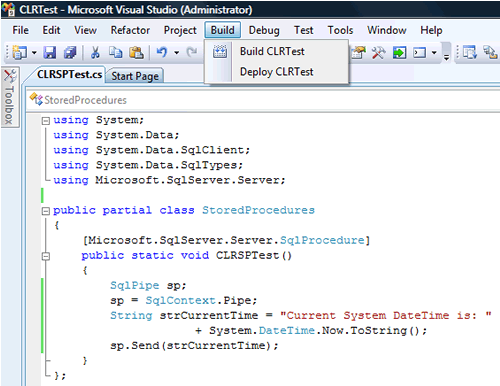Open the Debug menu
The height and width of the screenshot is (386, 500).
(264, 30)
